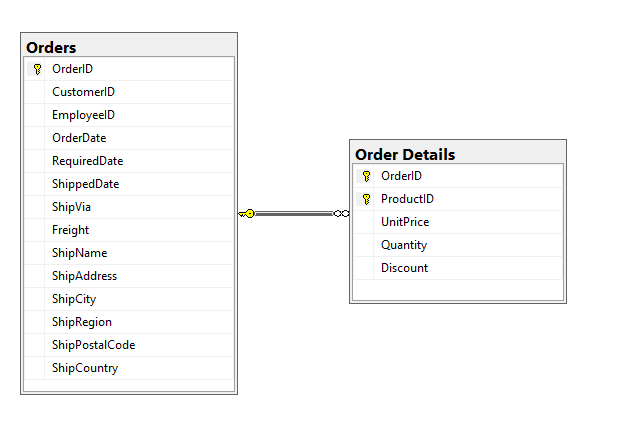Select the OrderID column in Orders table
This screenshot has width=632, height=440.
click(129, 69)
